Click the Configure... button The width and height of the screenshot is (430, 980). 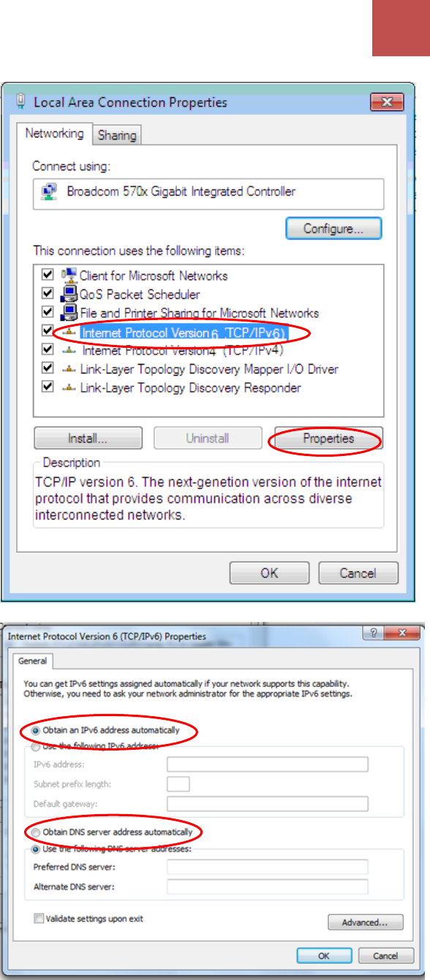point(333,229)
